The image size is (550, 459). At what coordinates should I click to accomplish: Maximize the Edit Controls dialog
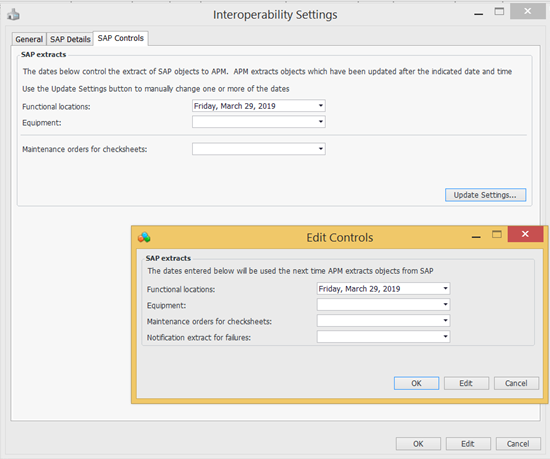coord(497,234)
